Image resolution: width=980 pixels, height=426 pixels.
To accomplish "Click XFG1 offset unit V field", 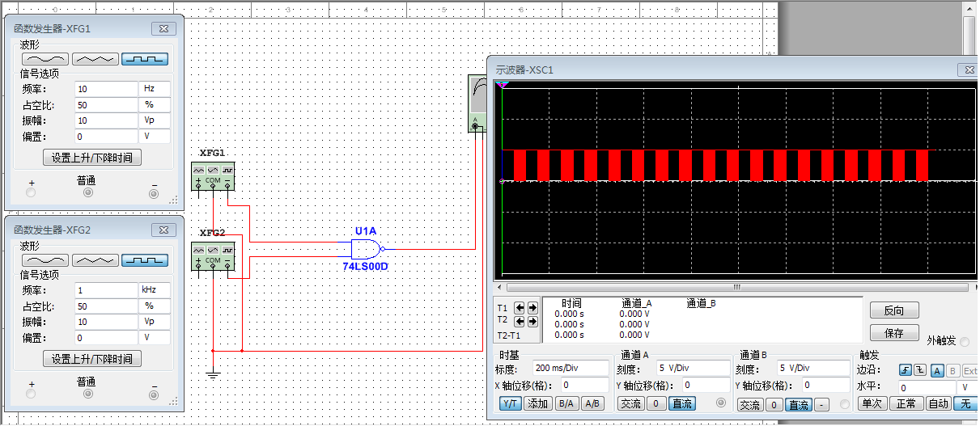I will click(155, 137).
